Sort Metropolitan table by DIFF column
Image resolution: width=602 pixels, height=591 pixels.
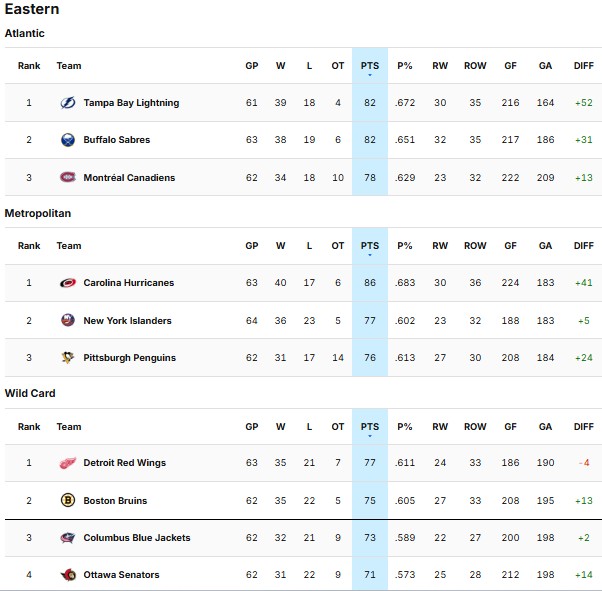tap(584, 246)
